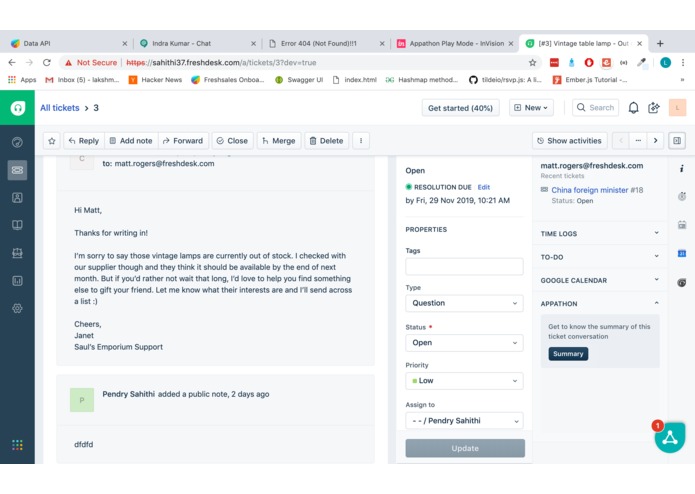
Task: Bookmark page with the browser star icon
Action: [532, 62]
